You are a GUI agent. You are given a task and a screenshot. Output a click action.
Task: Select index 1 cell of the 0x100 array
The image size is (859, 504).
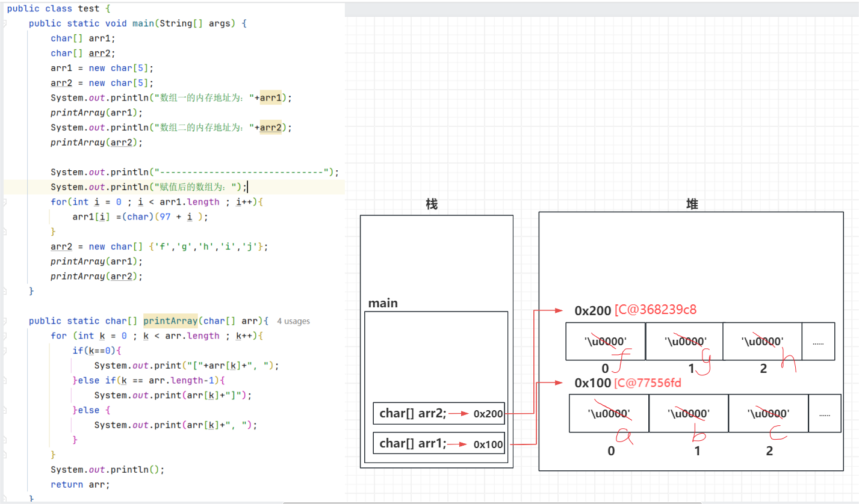(x=689, y=413)
